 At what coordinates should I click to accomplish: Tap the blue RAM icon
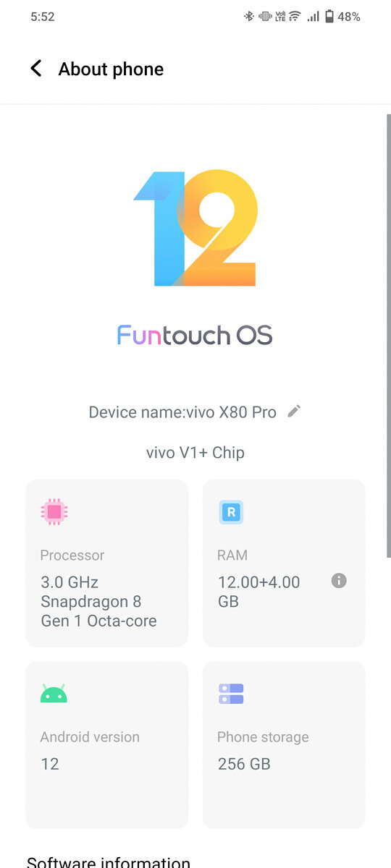[231, 512]
